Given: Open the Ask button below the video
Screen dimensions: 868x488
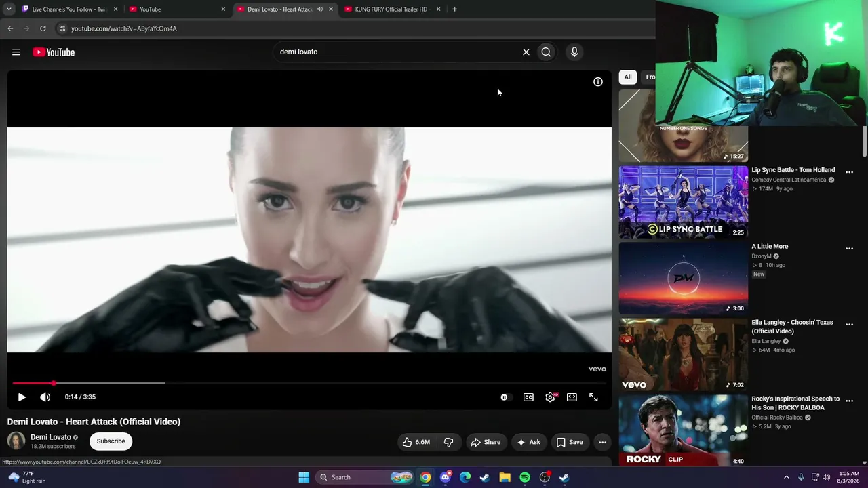Looking at the screenshot, I should coord(528,442).
